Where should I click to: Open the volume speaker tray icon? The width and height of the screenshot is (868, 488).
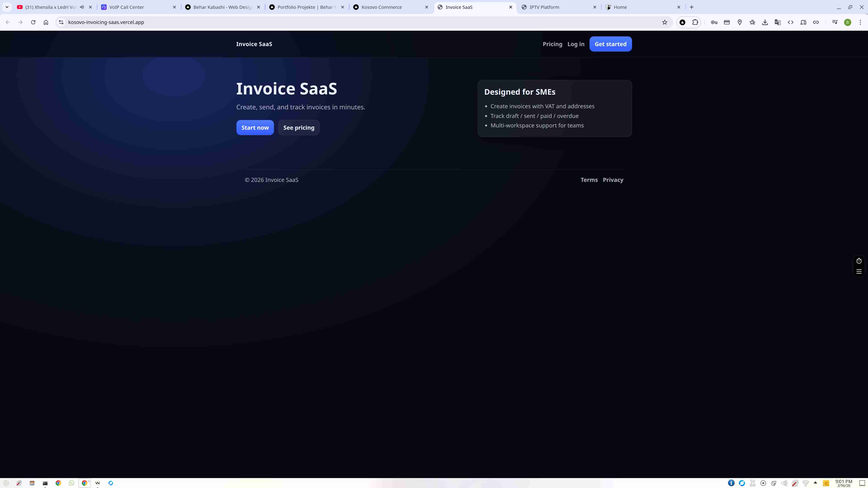(784, 483)
